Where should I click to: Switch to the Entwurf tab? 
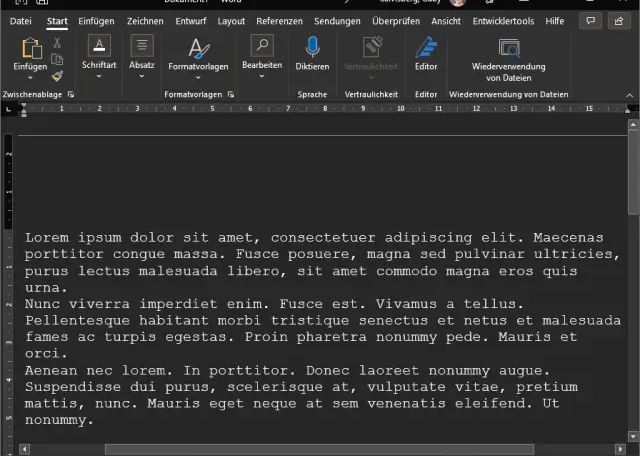click(191, 21)
